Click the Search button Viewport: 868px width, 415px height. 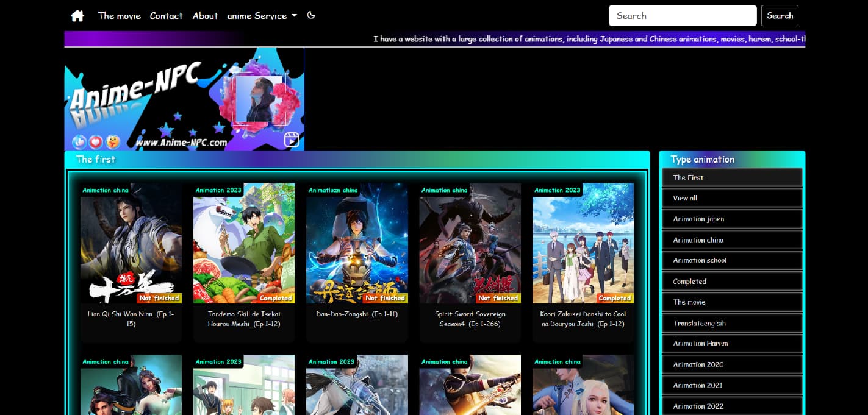[780, 16]
